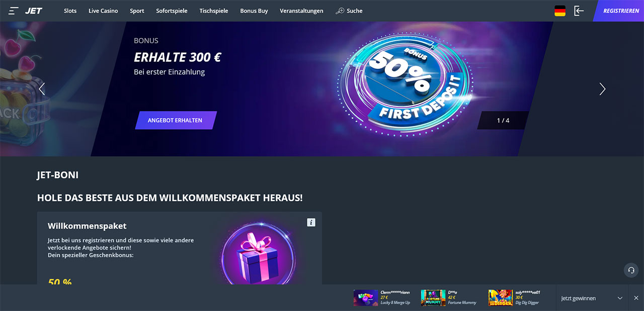Expand the Jetzt gewinnen dropdown

pos(620,298)
